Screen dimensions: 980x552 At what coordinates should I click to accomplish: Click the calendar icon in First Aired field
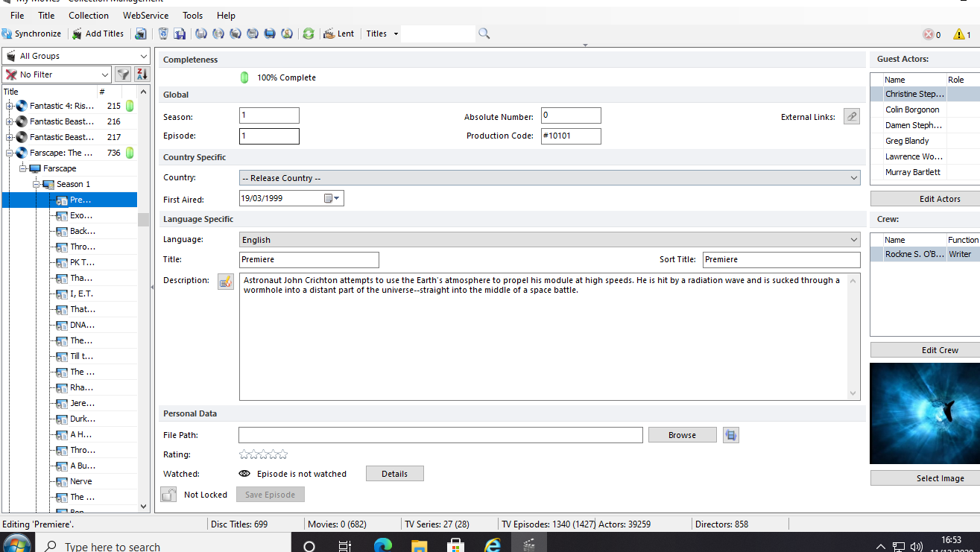328,198
